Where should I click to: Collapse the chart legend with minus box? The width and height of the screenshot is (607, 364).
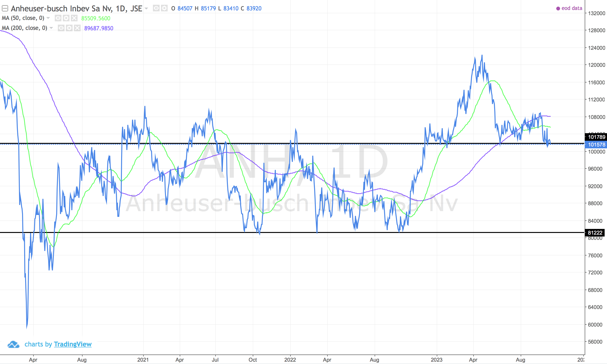click(x=5, y=9)
